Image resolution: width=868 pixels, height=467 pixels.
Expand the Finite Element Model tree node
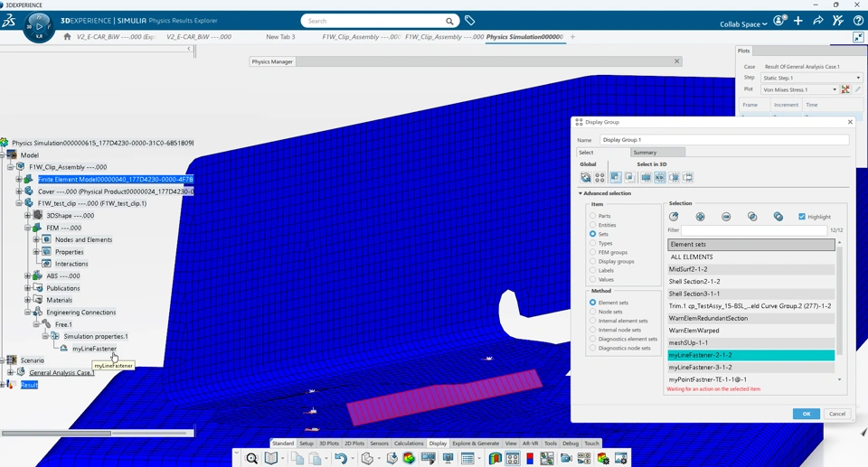point(19,179)
